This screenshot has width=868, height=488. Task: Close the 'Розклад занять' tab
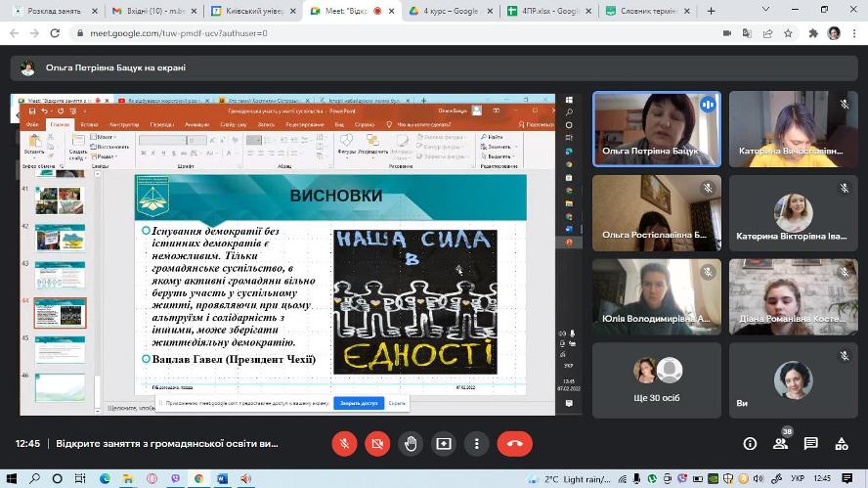coord(95,11)
